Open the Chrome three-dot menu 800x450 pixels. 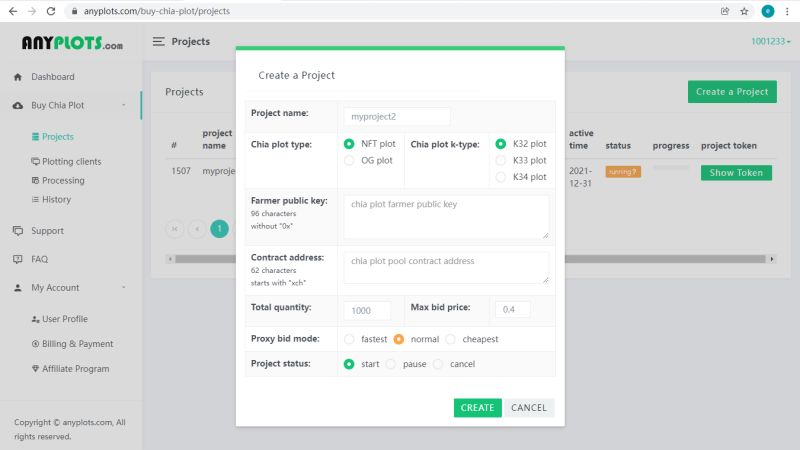787,11
